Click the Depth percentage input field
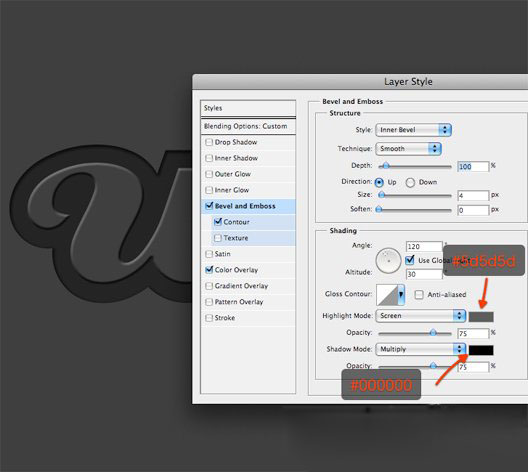Image resolution: width=528 pixels, height=472 pixels. [x=473, y=166]
